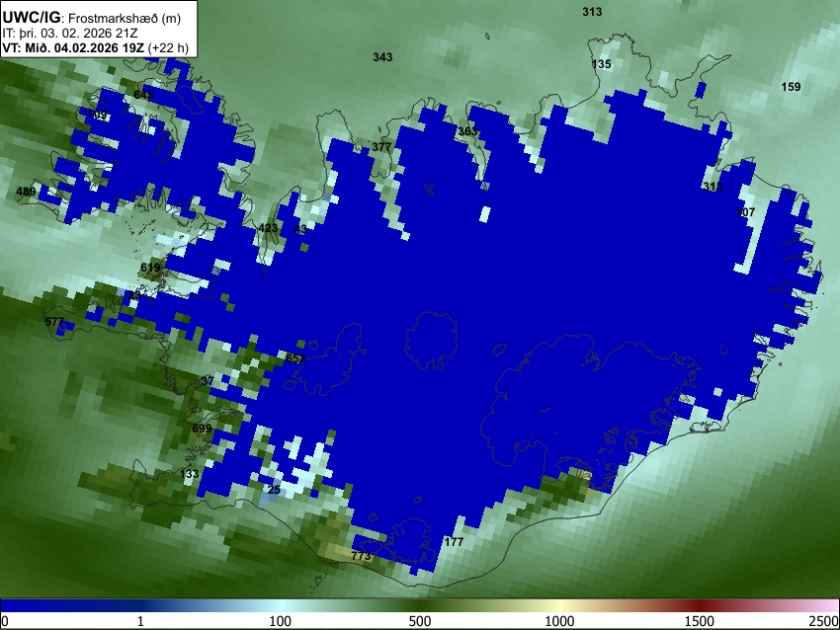The width and height of the screenshot is (840, 630).
Task: Click the freezing-level value 489
Action: 26,192
